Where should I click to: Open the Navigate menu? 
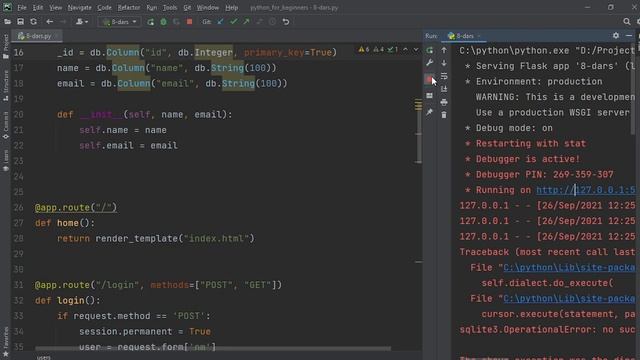tap(80, 7)
